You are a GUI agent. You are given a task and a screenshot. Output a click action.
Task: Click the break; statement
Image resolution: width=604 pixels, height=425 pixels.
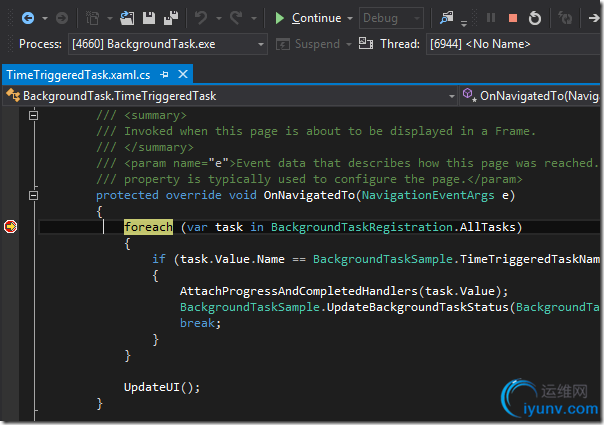tap(201, 323)
